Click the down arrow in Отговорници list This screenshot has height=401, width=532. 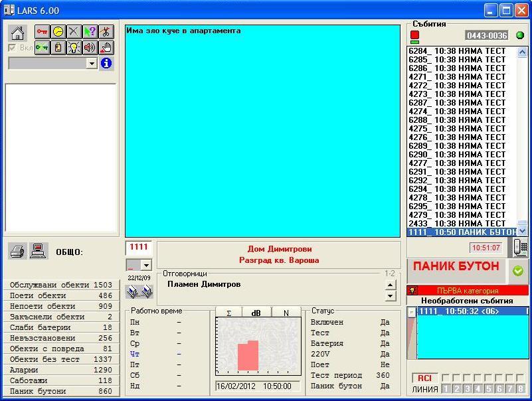391,296
